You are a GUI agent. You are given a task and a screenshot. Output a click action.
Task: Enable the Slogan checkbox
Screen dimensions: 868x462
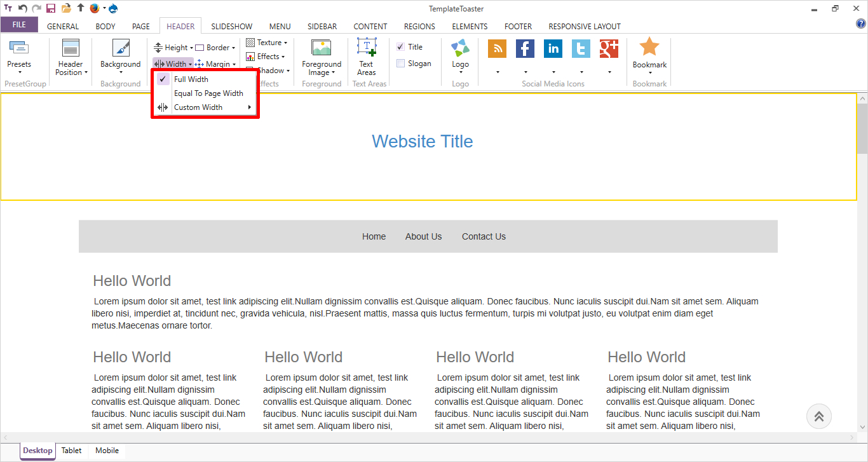400,64
